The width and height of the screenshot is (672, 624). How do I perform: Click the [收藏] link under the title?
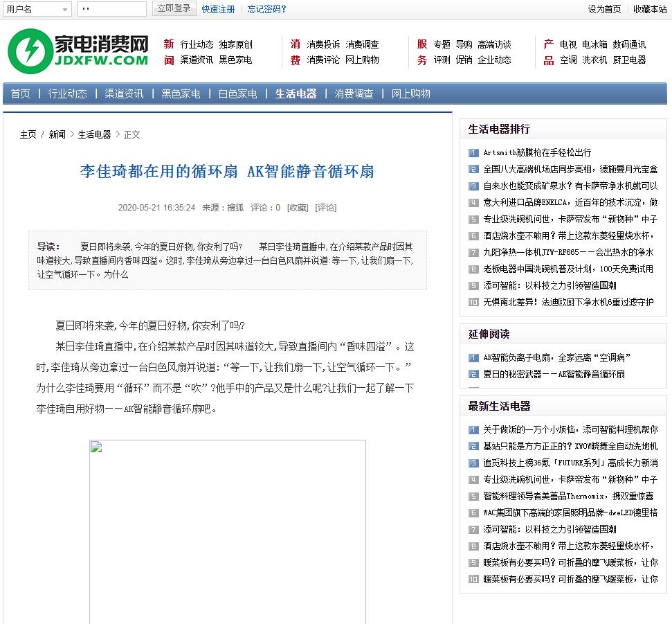click(x=298, y=208)
